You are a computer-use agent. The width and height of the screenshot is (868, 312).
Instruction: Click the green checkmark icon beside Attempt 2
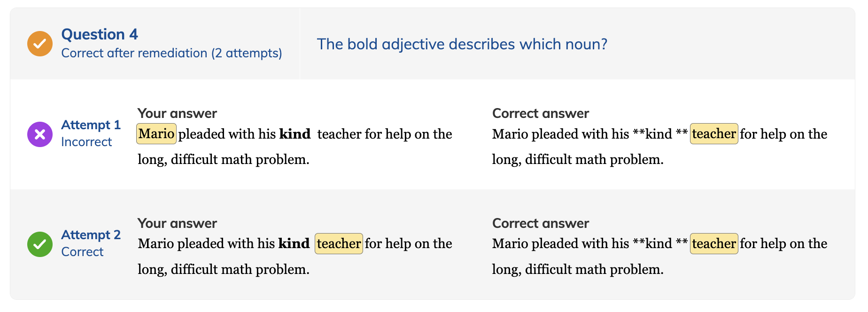tap(39, 244)
